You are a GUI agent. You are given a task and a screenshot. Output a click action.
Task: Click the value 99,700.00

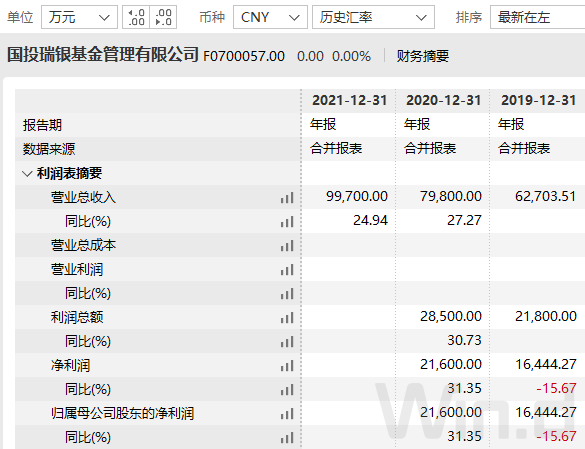(357, 196)
